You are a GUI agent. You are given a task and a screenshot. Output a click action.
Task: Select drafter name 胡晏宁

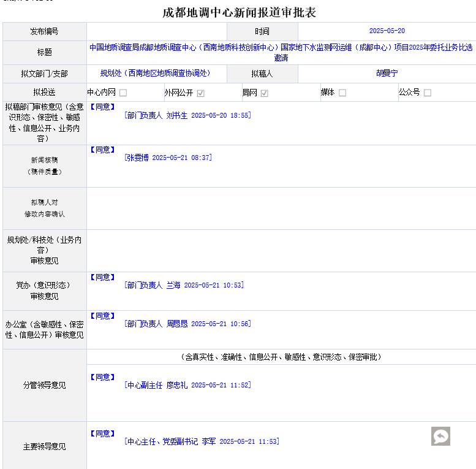coord(387,73)
